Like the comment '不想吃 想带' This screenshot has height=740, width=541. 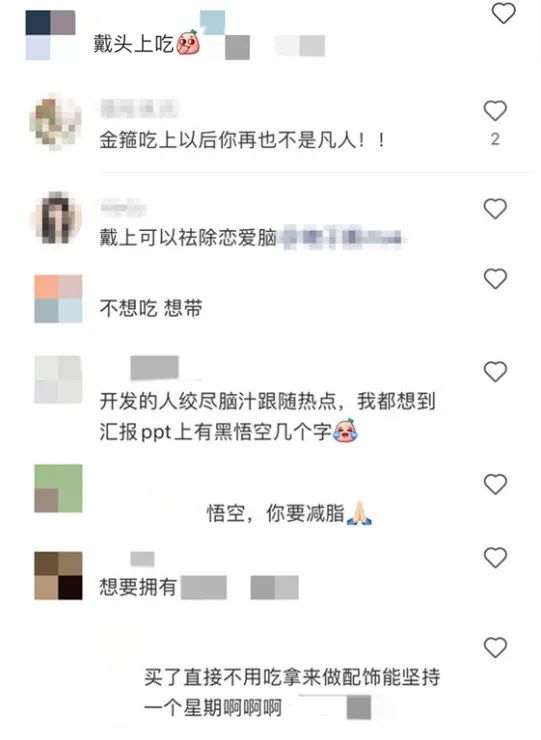tap(495, 278)
